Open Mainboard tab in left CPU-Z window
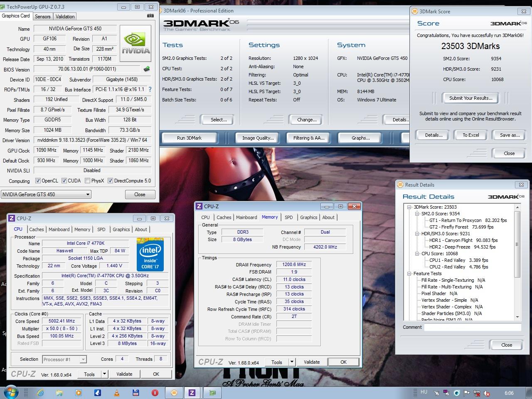 pos(59,229)
